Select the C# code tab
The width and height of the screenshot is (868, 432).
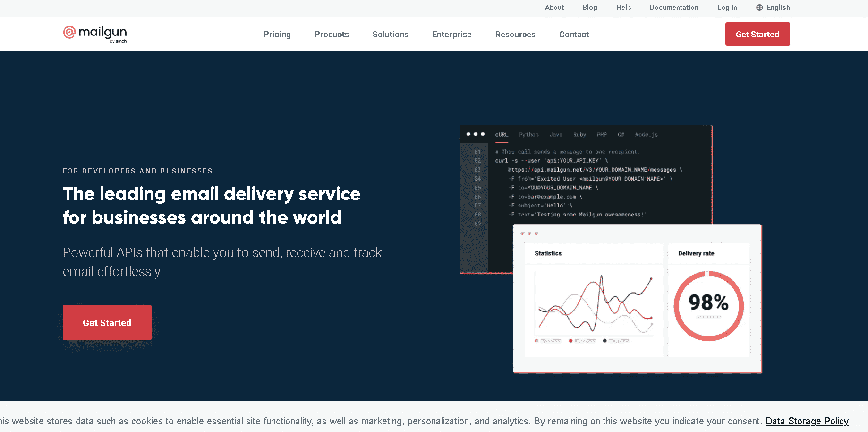621,135
